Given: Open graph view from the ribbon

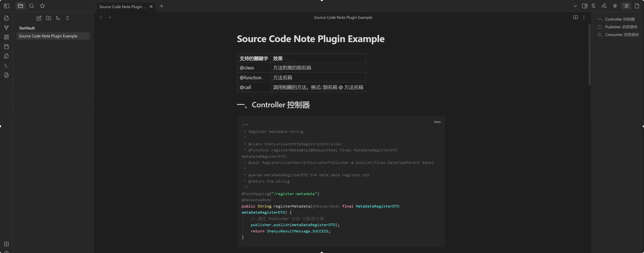Looking at the screenshot, I should coord(7,27).
